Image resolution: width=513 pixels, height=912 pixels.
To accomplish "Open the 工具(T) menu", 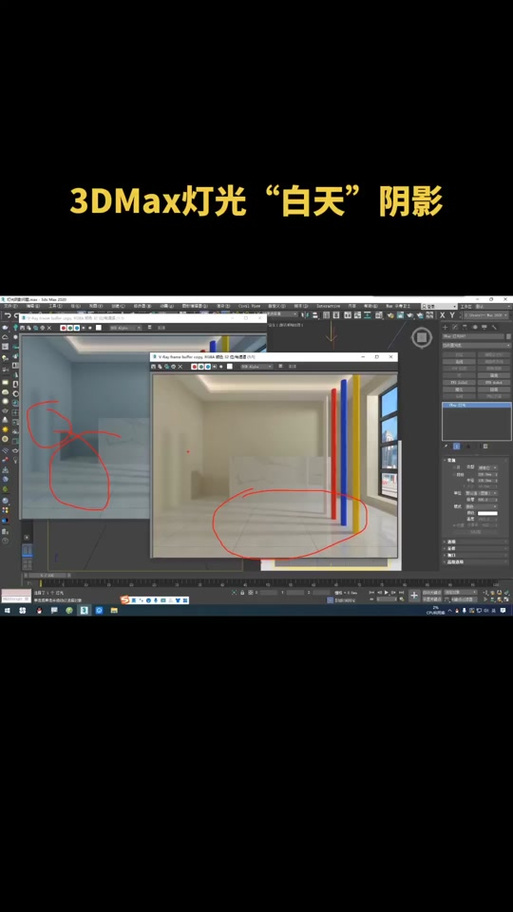I will (55, 305).
